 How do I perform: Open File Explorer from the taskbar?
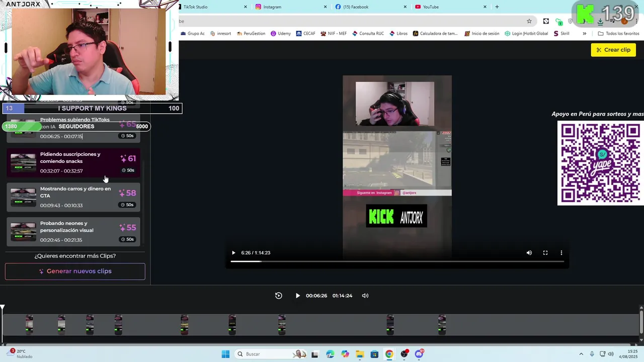[360, 354]
